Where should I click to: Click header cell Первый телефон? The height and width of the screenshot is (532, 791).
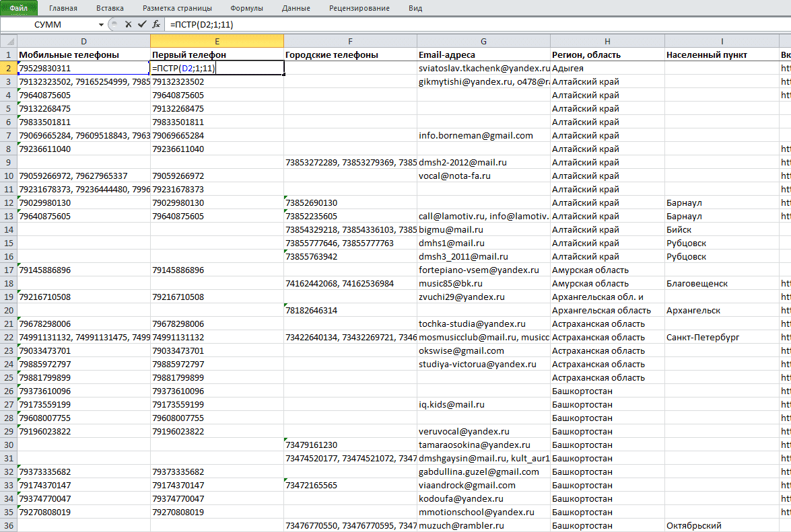coord(217,54)
